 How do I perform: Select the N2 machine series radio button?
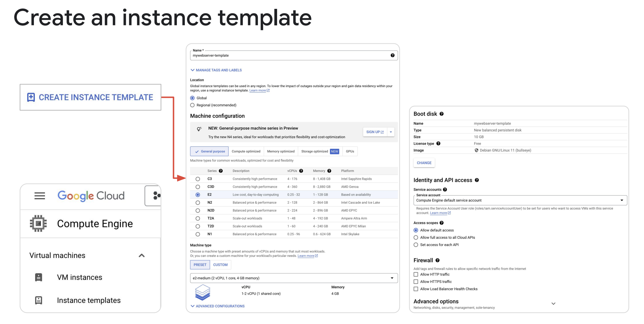(198, 203)
